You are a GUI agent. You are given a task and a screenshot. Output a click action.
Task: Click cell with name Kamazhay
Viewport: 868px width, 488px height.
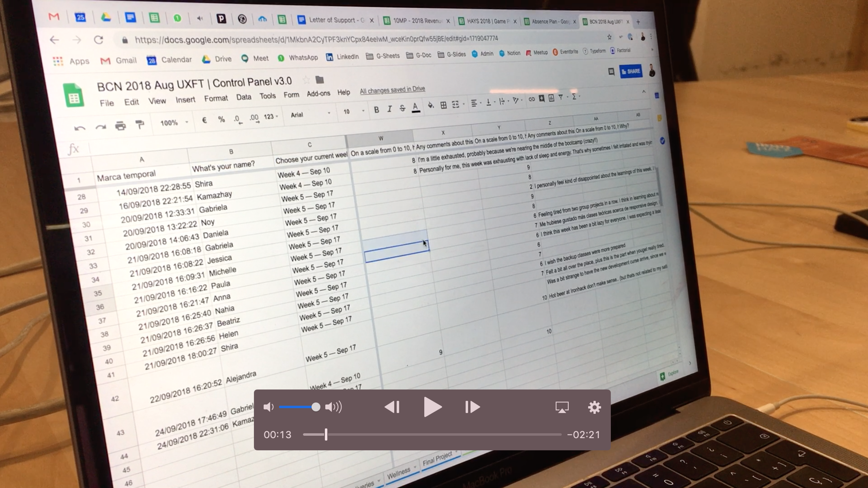pyautogui.click(x=215, y=196)
